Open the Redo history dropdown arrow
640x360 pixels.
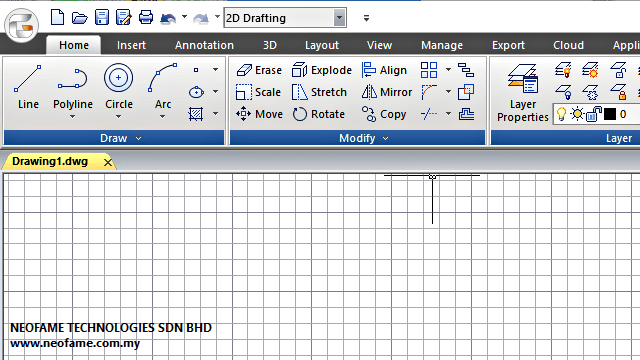217,17
